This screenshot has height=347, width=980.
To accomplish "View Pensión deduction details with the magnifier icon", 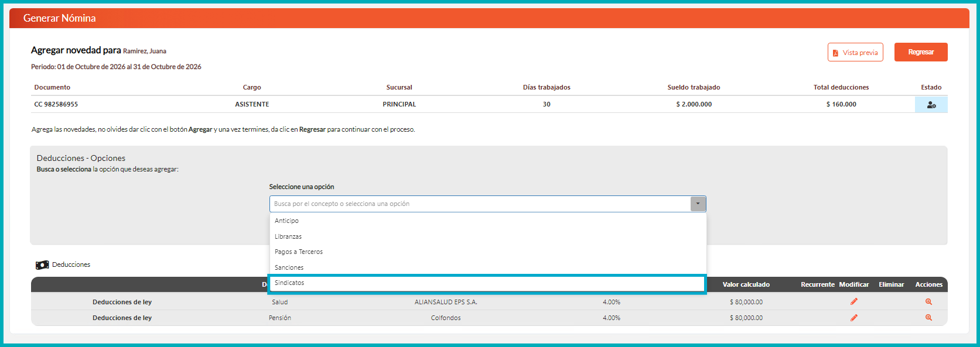I will pyautogui.click(x=928, y=318).
